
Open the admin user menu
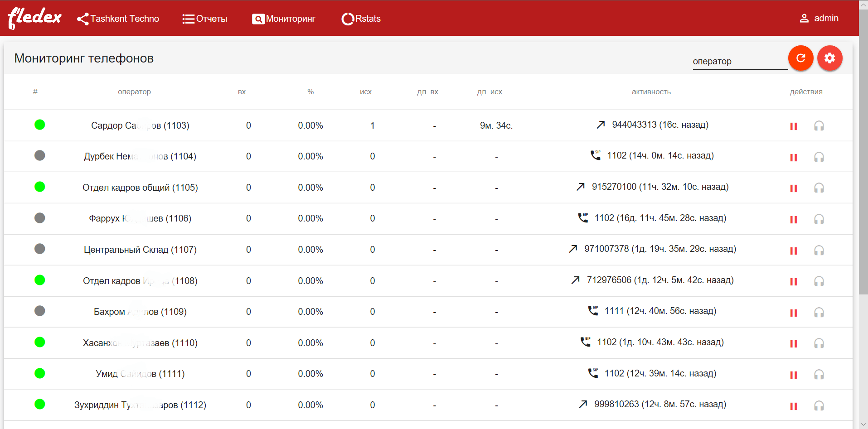(x=819, y=18)
